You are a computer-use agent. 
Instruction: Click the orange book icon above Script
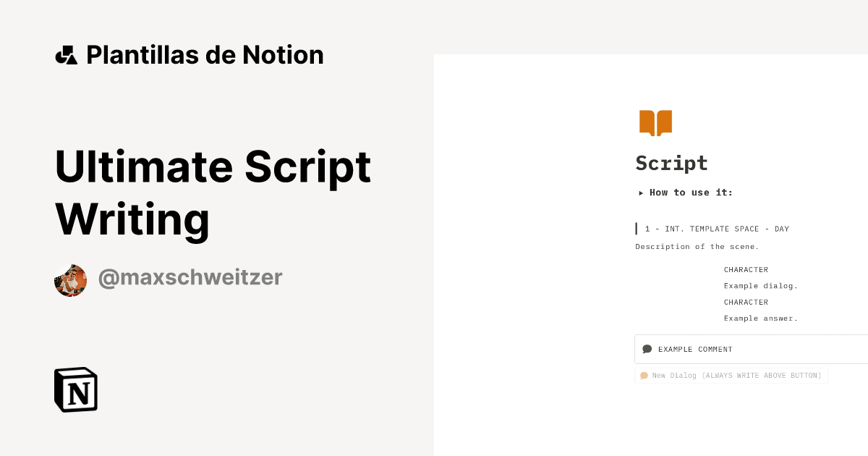[655, 122]
